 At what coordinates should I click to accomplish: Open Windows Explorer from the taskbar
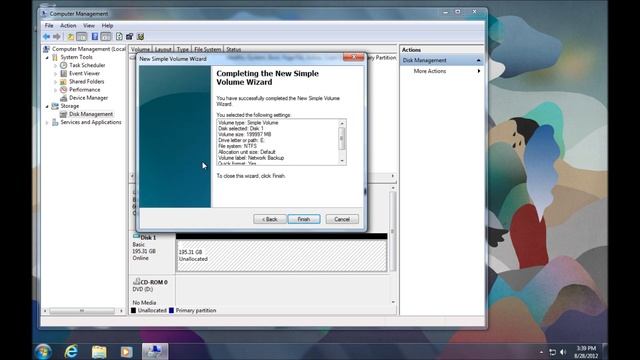click(x=99, y=351)
